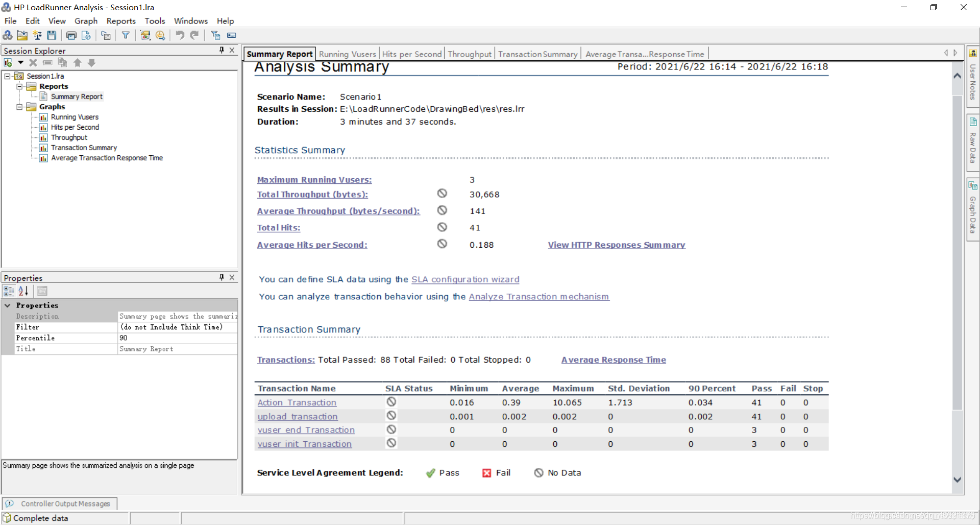Screen dimensions: 980x525
Task: Click the Percentile value field
Action: pyautogui.click(x=178, y=338)
